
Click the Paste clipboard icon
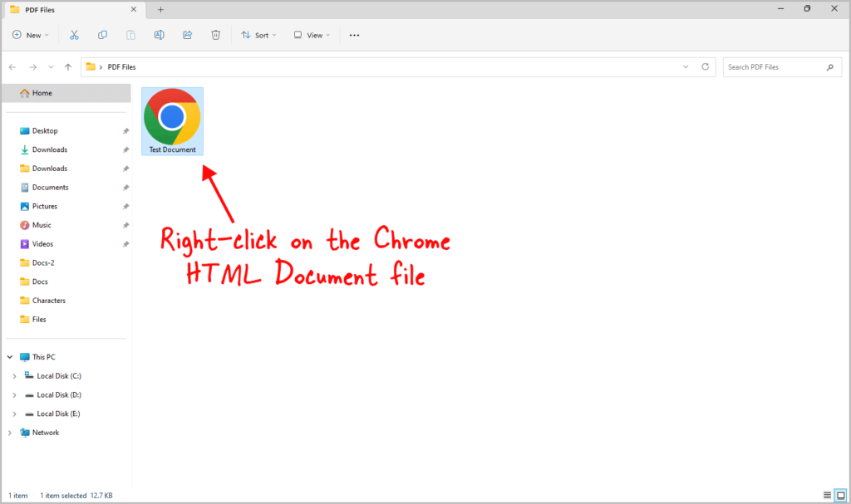click(130, 35)
